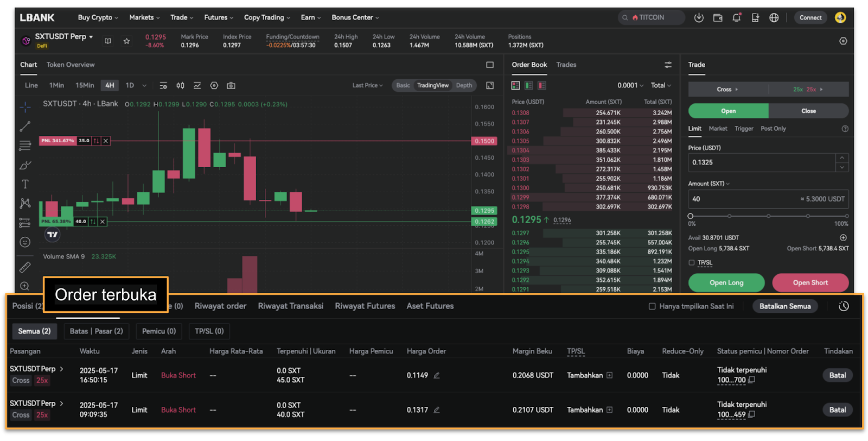Expand the Copy Trading menu
Viewport: 868px width, 441px height.
coord(267,17)
